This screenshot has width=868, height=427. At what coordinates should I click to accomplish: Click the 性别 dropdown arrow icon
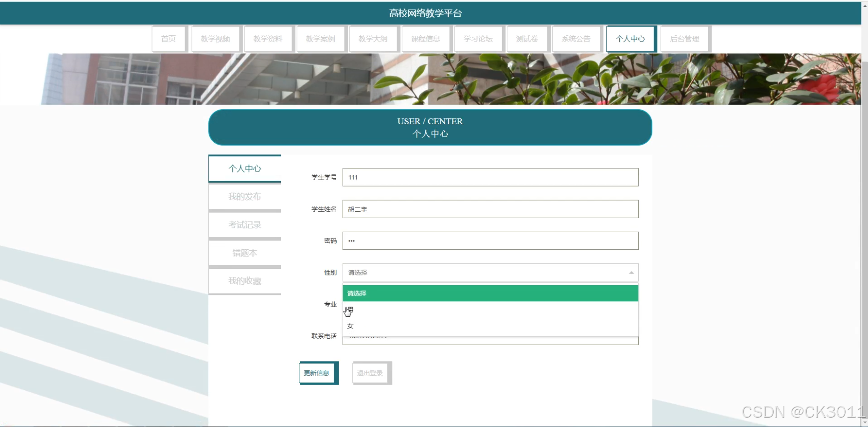pos(631,273)
